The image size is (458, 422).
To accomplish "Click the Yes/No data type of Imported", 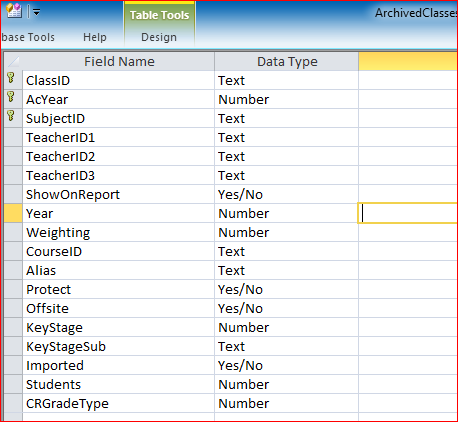I will [240, 366].
